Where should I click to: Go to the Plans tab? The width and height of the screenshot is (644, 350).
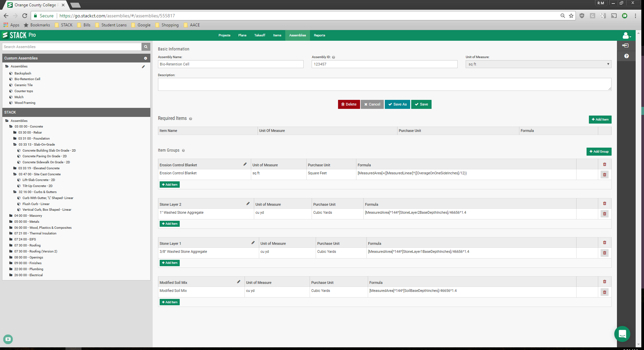243,35
